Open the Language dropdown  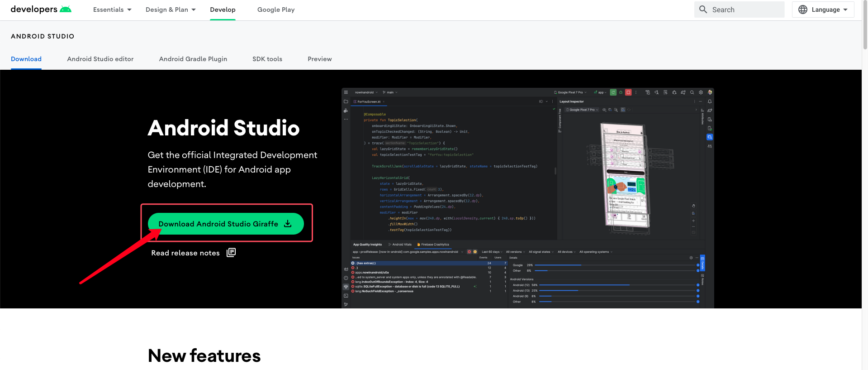[x=823, y=10]
